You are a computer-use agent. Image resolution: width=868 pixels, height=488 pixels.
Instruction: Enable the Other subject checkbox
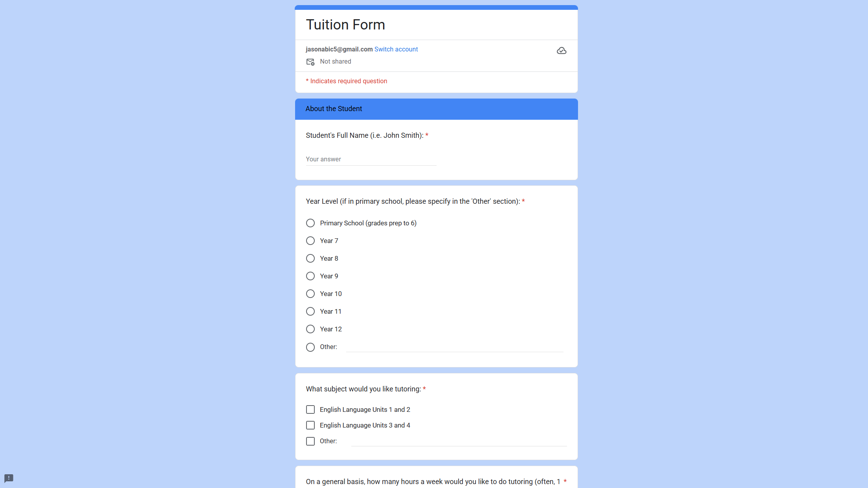pos(310,442)
